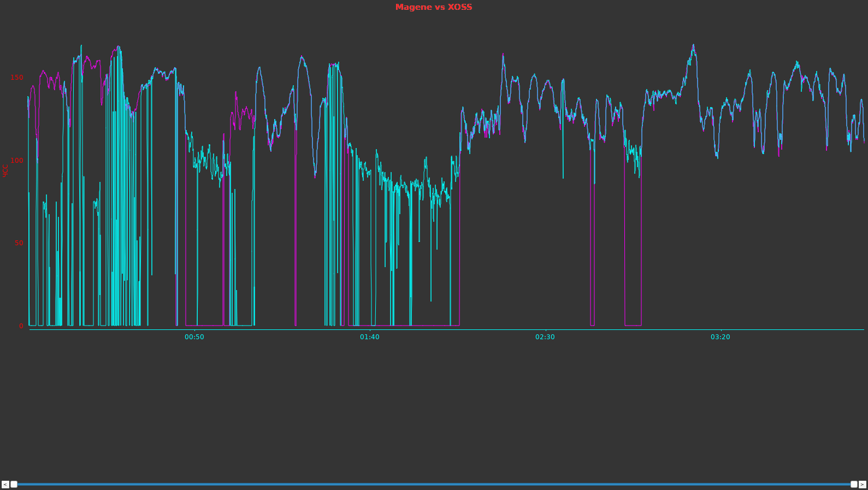Click the 0 value on the vertical axis
This screenshot has width=868, height=490.
pyautogui.click(x=21, y=326)
